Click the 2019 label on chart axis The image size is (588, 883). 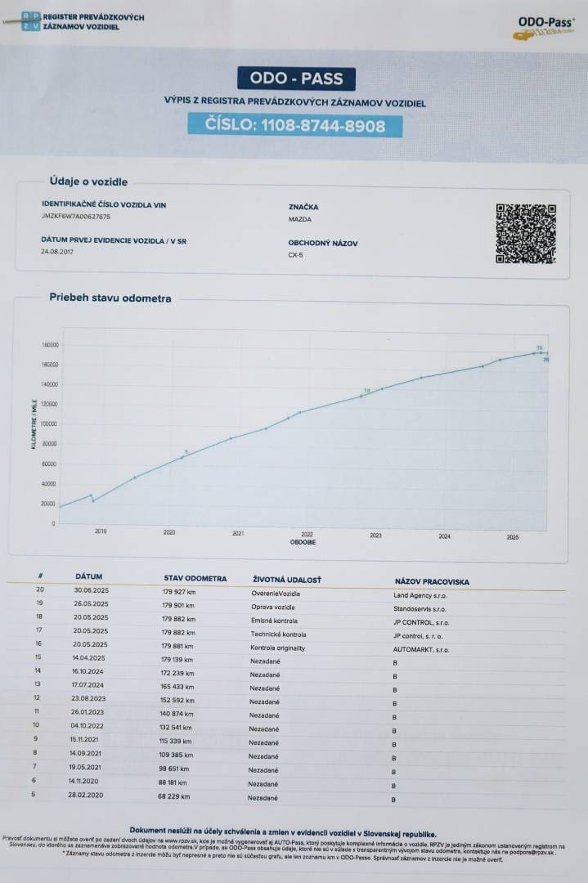tap(101, 531)
